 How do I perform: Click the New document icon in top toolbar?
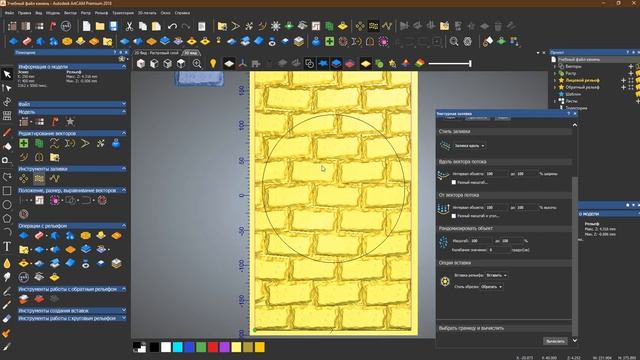tap(87, 27)
